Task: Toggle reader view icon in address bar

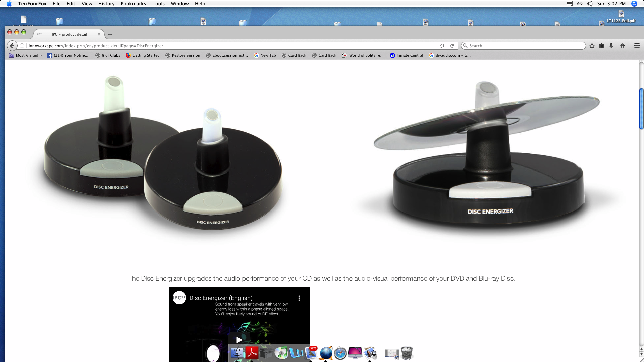Action: tap(441, 46)
